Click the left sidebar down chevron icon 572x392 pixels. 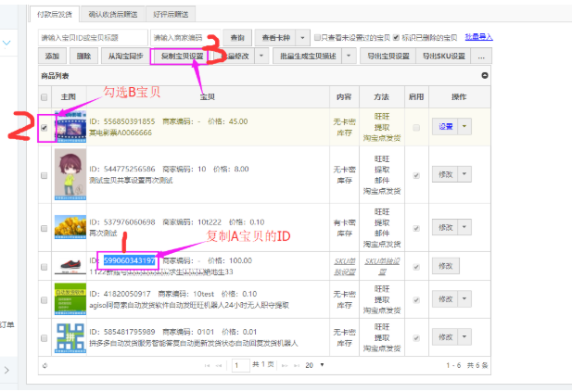tap(7, 43)
